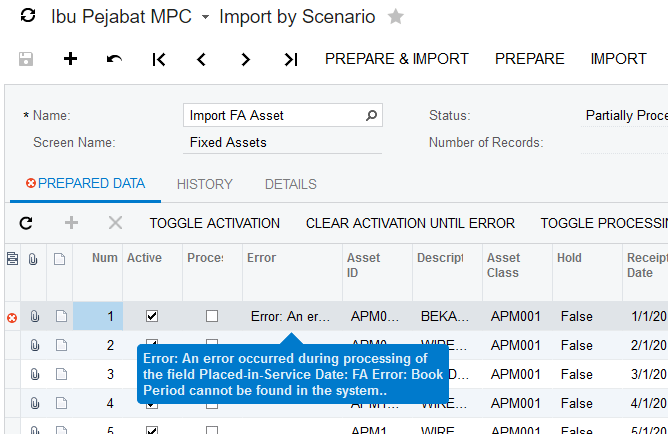The width and height of the screenshot is (668, 434).
Task: Go to next record arrow
Action: click(x=246, y=59)
